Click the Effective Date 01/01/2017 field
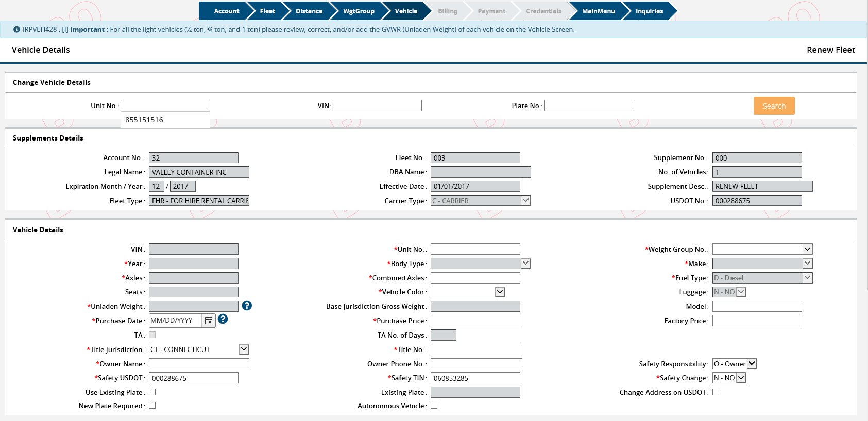 point(475,186)
